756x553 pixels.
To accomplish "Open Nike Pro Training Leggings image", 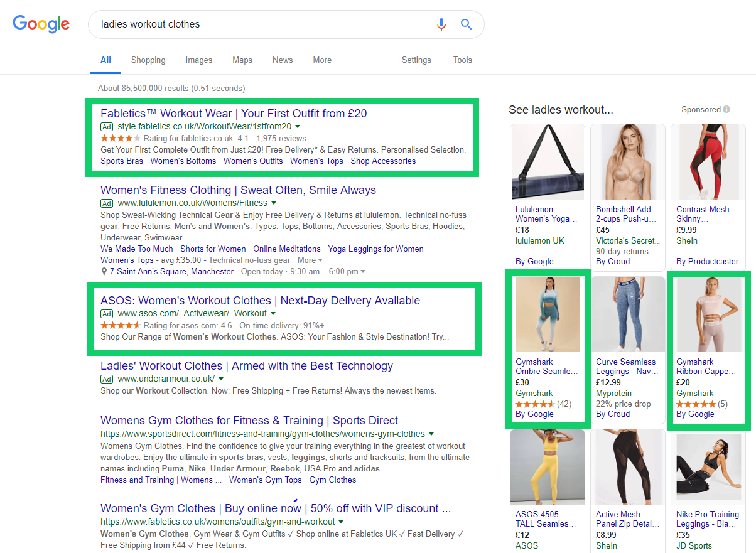I will (708, 467).
